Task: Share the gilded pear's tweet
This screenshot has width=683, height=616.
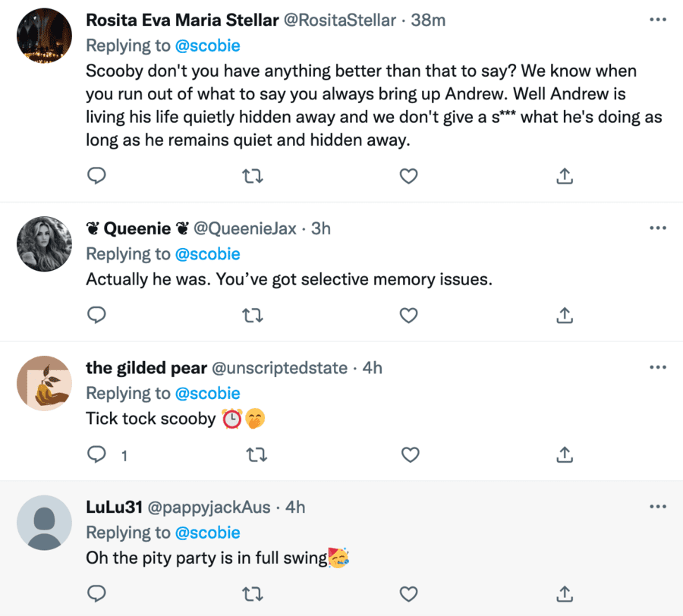Action: pyautogui.click(x=564, y=454)
